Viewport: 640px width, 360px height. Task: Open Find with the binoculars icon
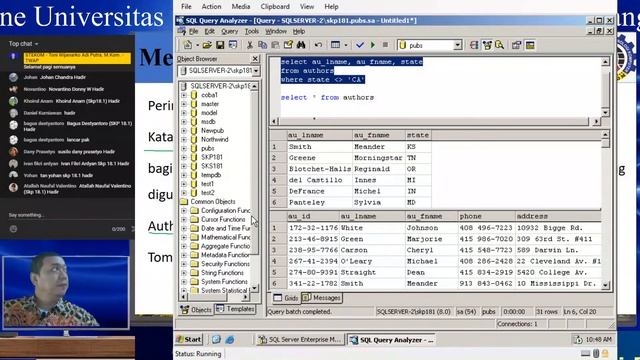[301, 45]
